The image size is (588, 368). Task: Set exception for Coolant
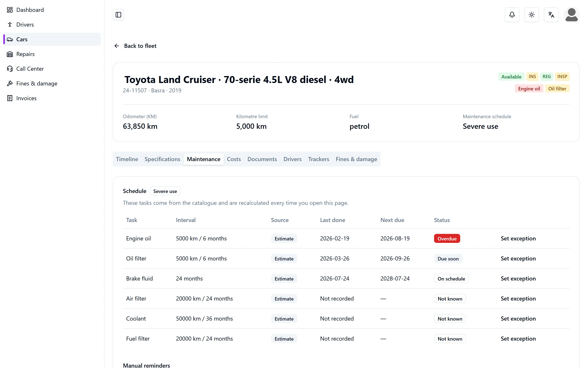point(518,319)
